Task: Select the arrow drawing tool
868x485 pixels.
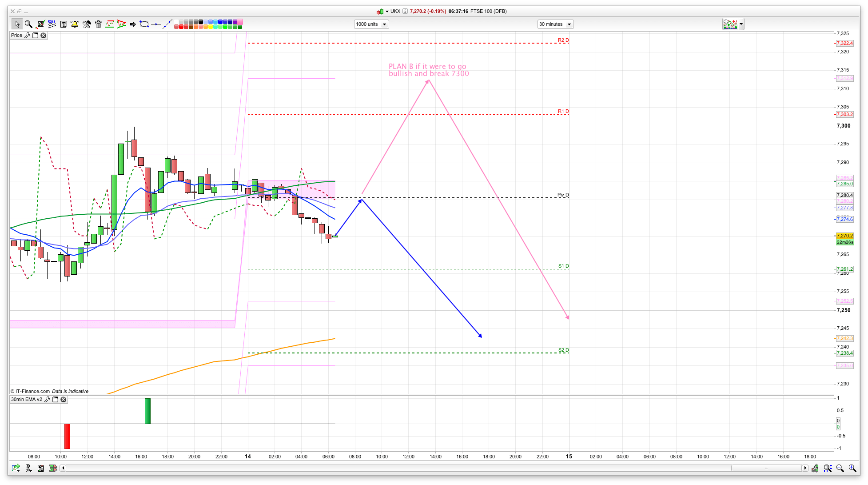Action: 132,24
